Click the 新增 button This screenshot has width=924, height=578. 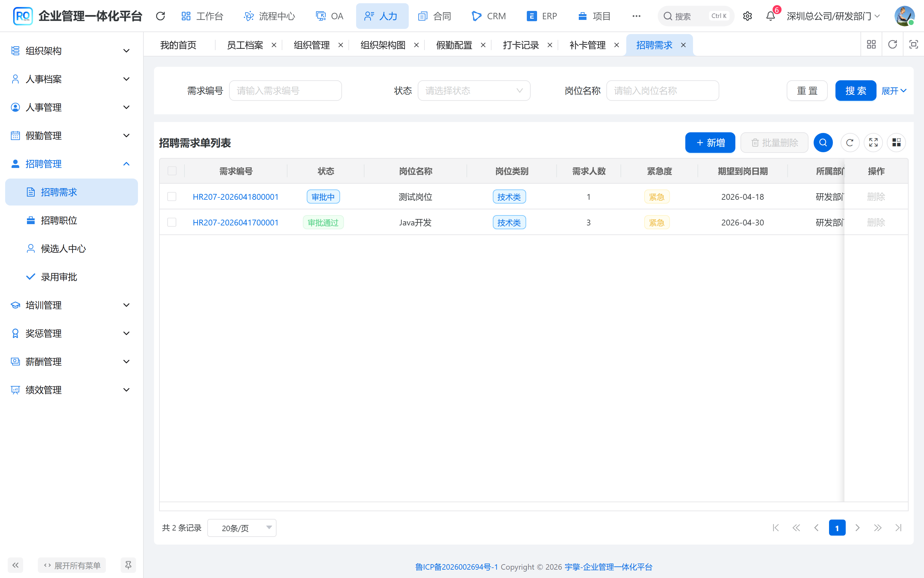click(x=710, y=143)
